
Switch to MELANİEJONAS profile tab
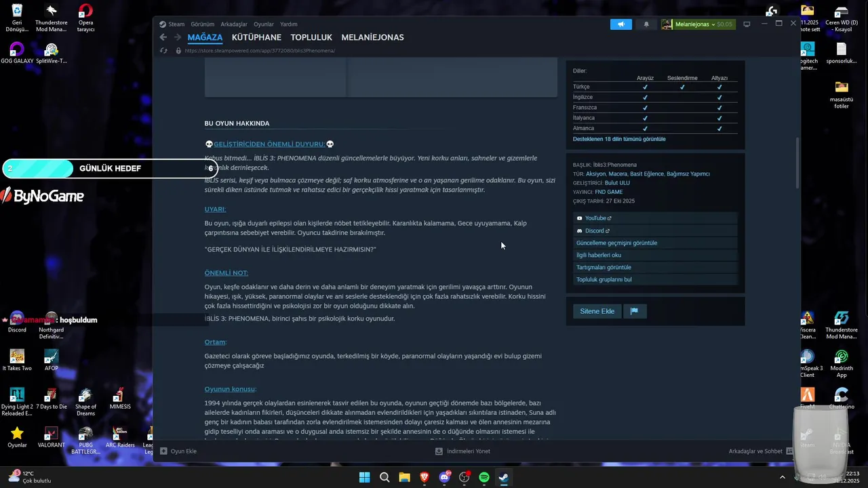click(x=372, y=37)
